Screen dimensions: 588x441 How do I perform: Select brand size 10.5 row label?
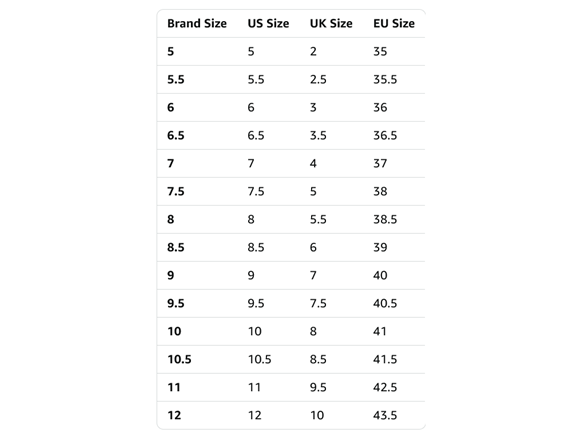tap(179, 360)
